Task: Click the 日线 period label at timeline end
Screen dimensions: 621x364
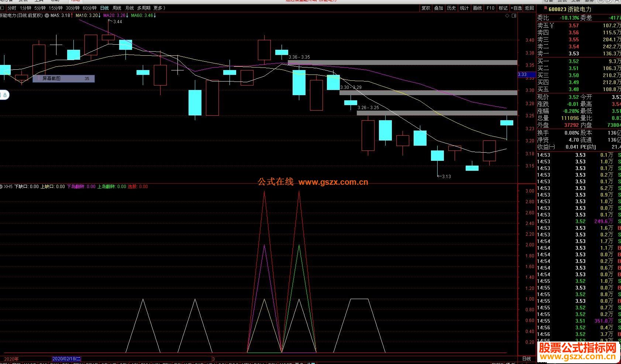Action: click(527, 359)
